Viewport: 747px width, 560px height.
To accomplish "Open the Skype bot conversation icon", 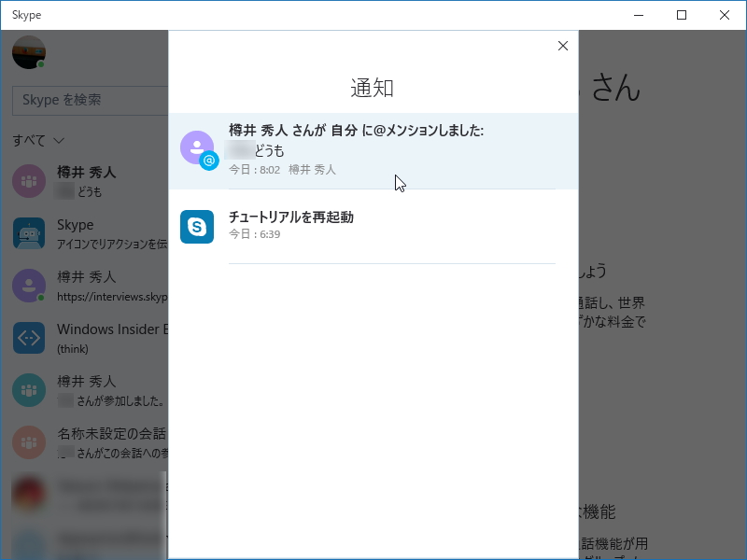I will [x=28, y=233].
